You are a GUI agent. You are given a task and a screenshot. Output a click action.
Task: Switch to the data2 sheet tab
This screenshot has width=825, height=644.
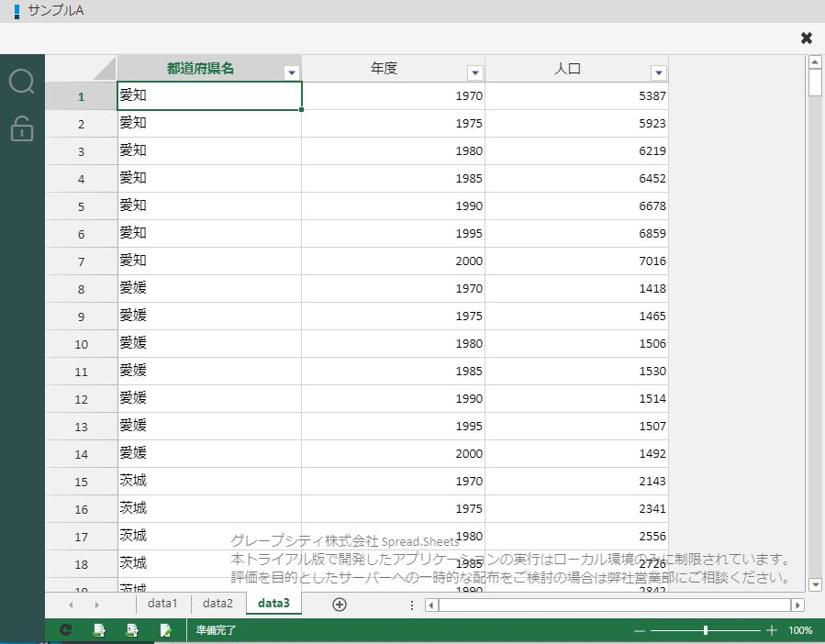click(x=217, y=604)
